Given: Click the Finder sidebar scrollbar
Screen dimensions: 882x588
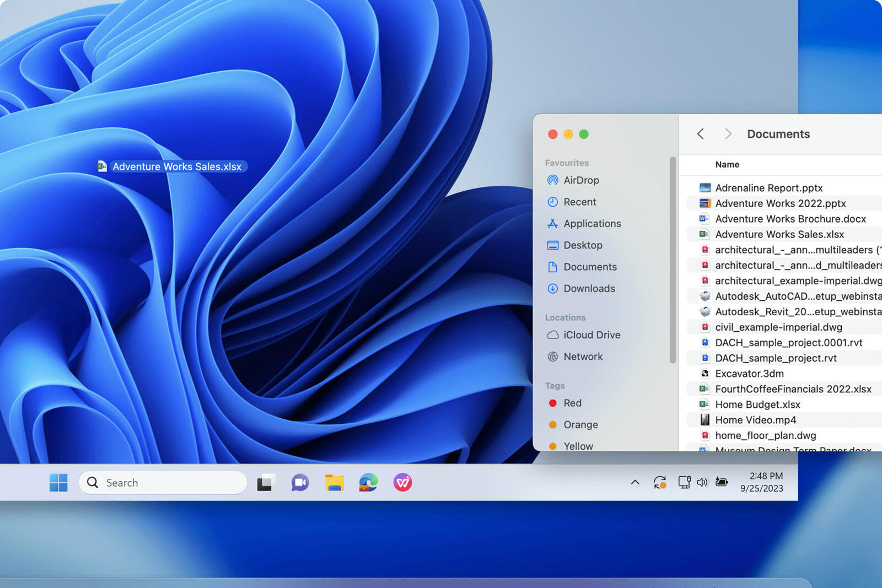Looking at the screenshot, I should 672,260.
